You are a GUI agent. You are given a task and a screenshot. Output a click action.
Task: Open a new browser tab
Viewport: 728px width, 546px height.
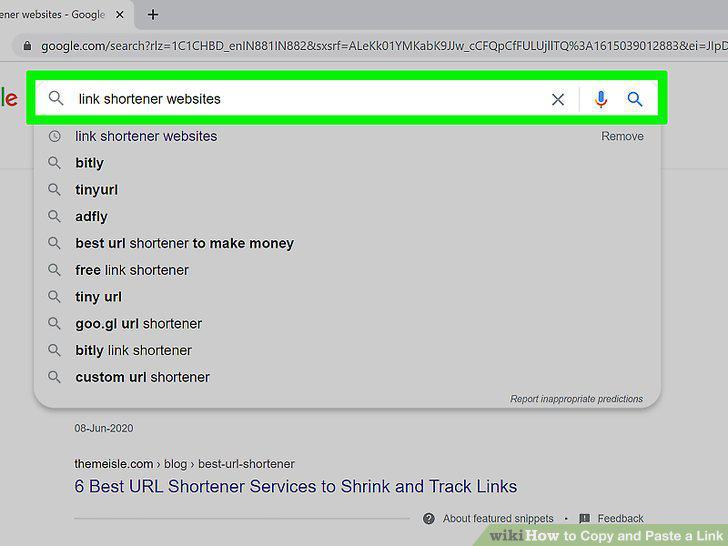[x=153, y=15]
